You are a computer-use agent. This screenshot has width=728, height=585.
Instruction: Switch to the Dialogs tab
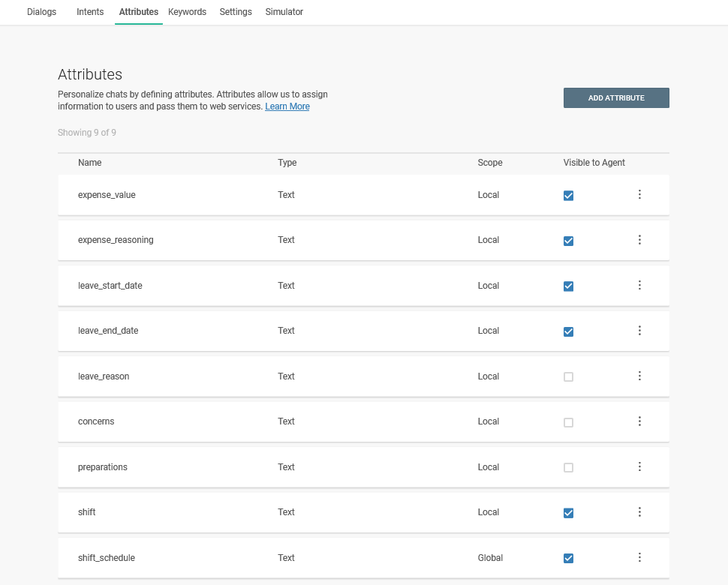(x=41, y=12)
